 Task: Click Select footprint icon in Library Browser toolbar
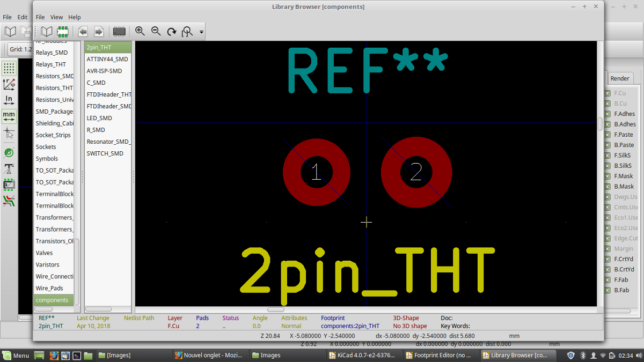click(63, 32)
